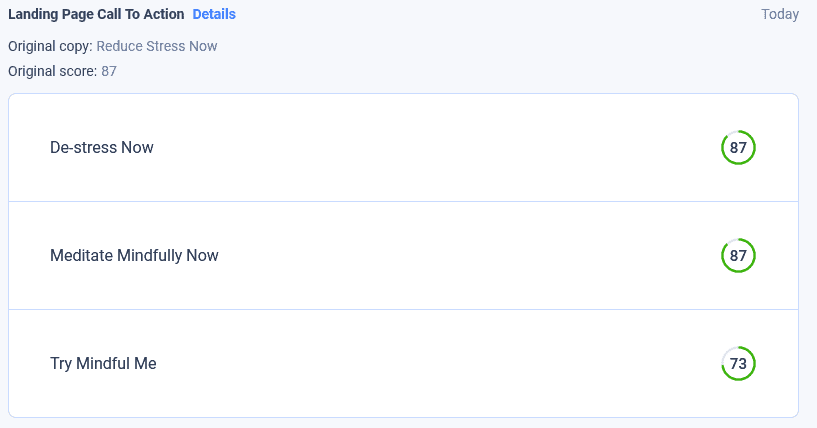Click the word 'Action' in the heading
Image resolution: width=817 pixels, height=428 pixels.
163,15
